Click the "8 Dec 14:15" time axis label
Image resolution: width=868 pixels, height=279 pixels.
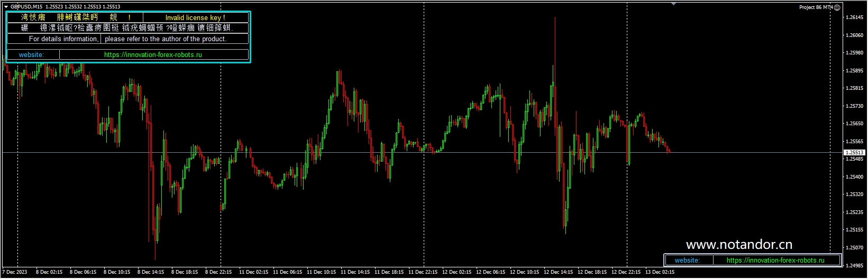click(151, 272)
